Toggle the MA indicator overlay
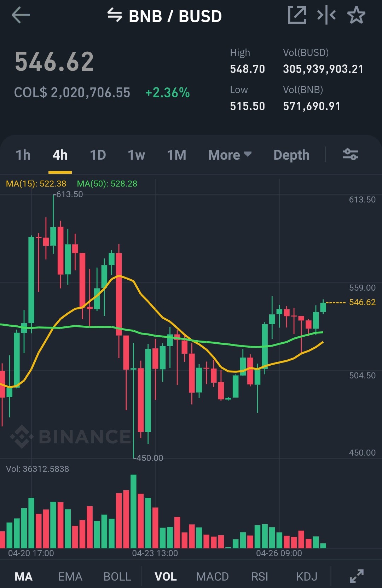The image size is (382, 588). tap(24, 576)
